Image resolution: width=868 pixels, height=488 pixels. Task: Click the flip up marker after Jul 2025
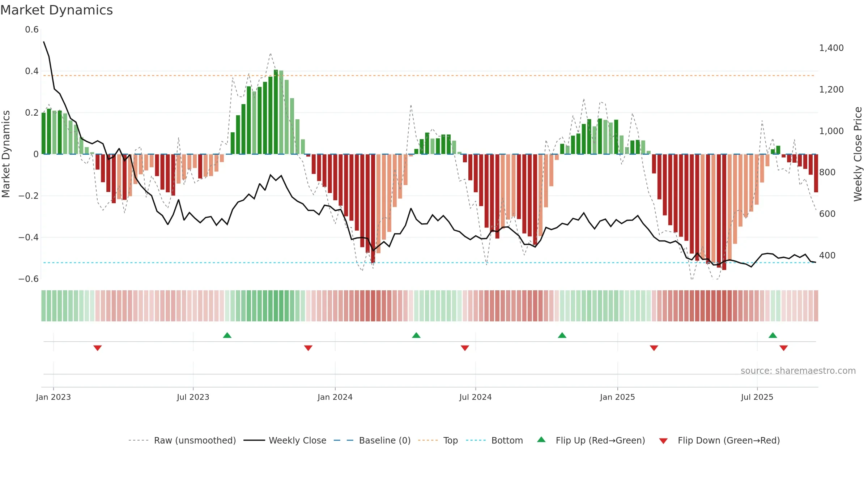coord(773,335)
